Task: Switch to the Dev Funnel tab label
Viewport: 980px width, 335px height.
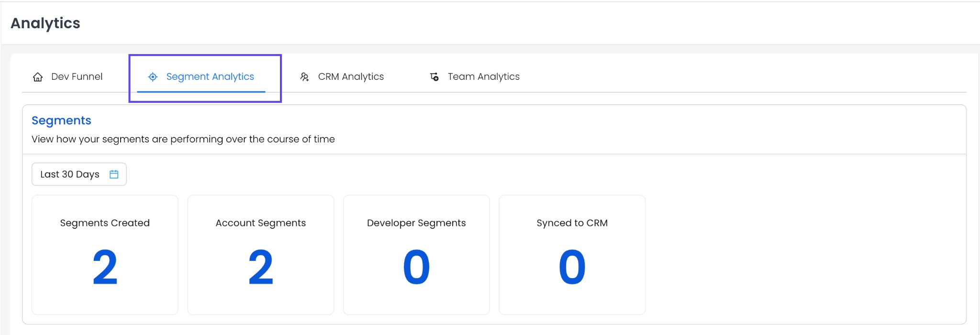Action: 77,77
